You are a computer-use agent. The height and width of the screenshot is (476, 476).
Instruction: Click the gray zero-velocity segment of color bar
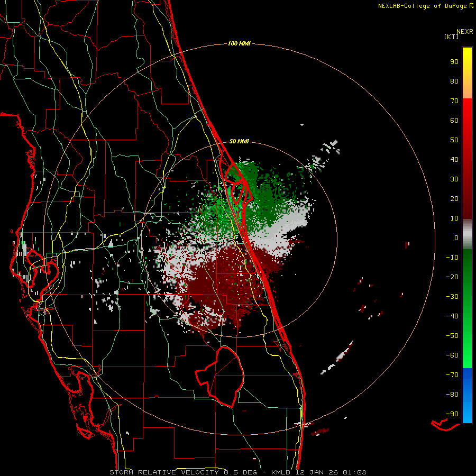(467, 234)
